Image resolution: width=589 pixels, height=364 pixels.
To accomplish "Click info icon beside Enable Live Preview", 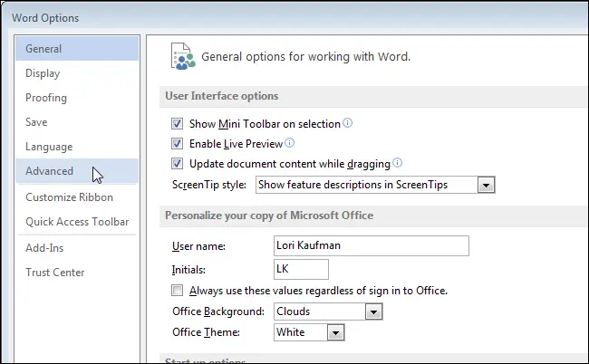I will [x=290, y=142].
